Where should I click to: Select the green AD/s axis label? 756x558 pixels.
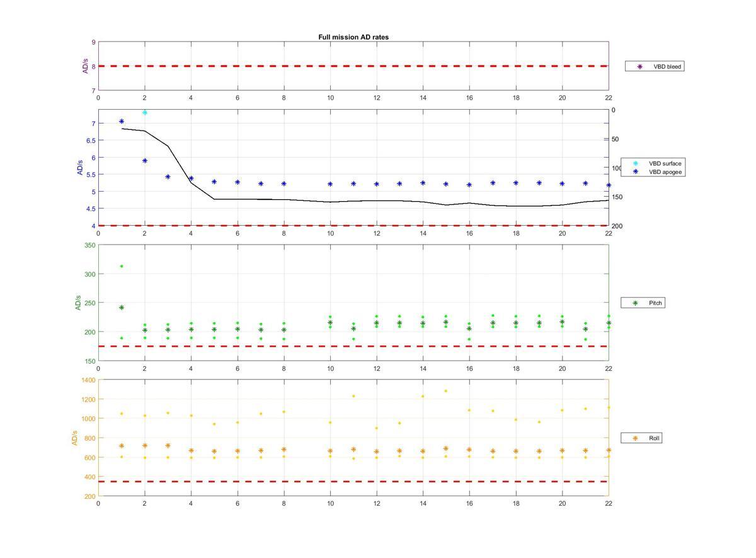(x=79, y=303)
